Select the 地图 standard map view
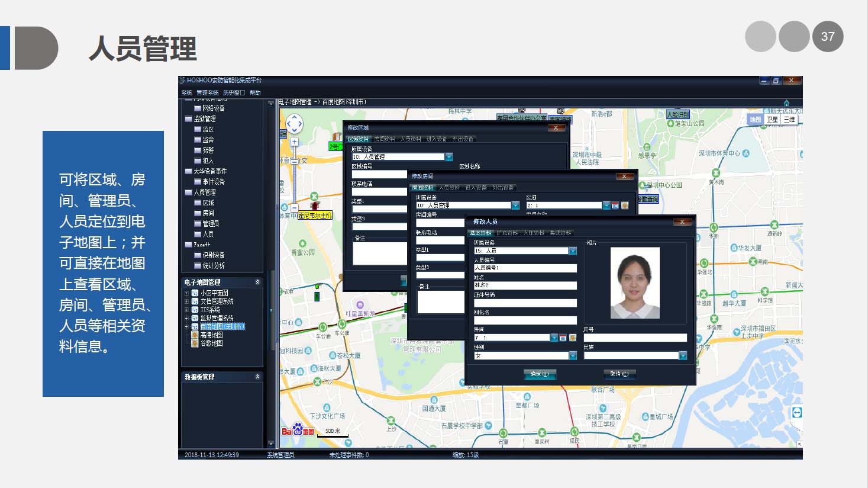The image size is (868, 488). click(x=756, y=120)
